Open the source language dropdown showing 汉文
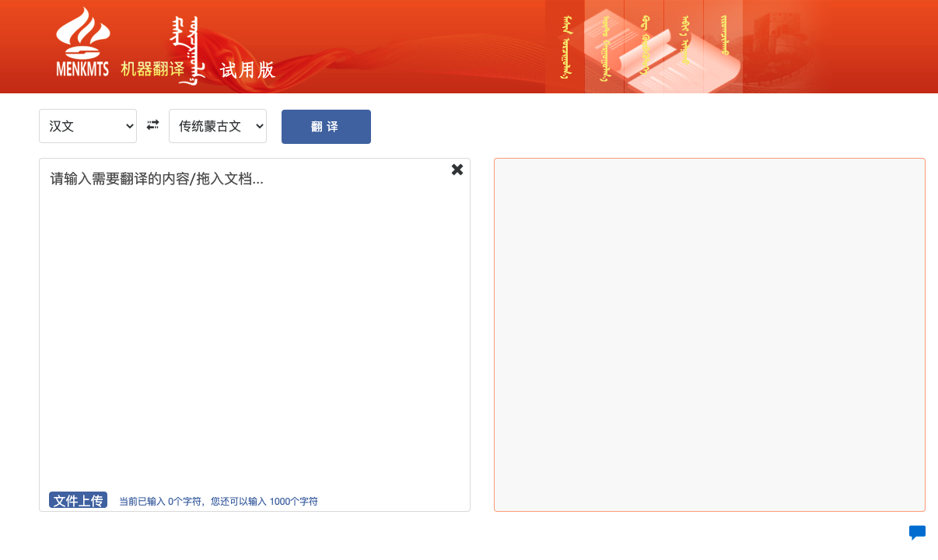This screenshot has width=938, height=560. coord(87,125)
